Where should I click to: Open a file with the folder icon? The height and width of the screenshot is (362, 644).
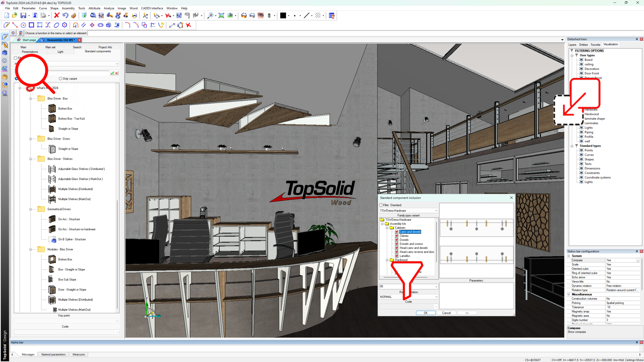15,15
